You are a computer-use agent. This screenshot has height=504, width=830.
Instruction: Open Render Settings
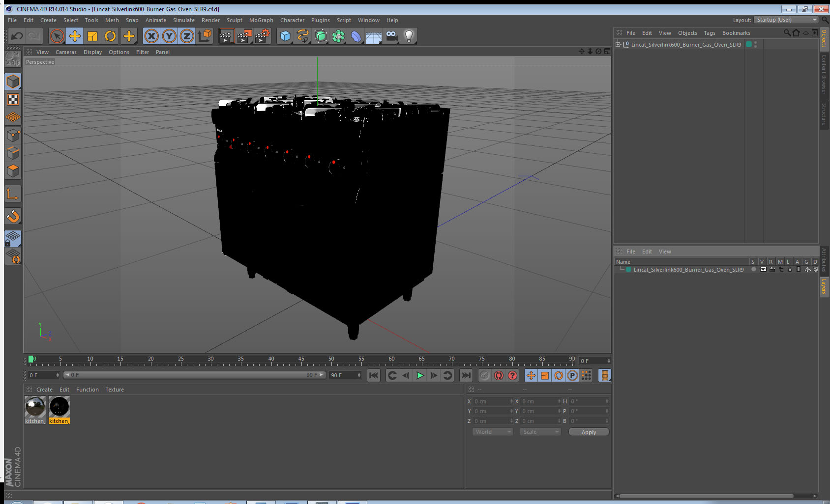pos(263,36)
